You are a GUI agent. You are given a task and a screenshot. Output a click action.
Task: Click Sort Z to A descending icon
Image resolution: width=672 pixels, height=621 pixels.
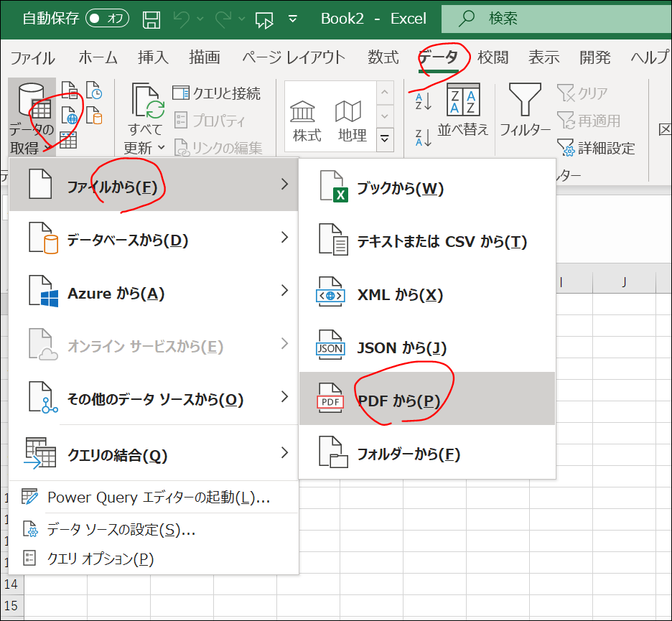[423, 138]
